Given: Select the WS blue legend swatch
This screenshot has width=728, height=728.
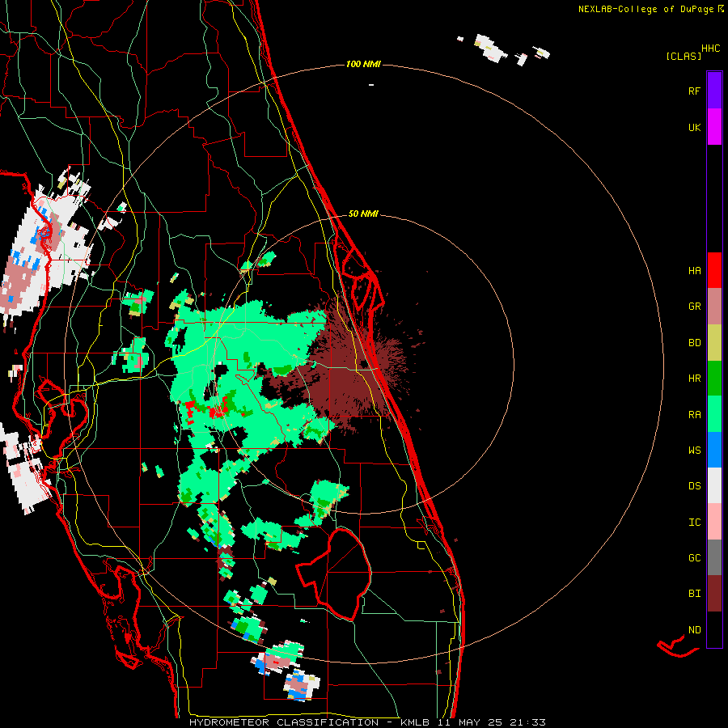Looking at the screenshot, I should 714,450.
